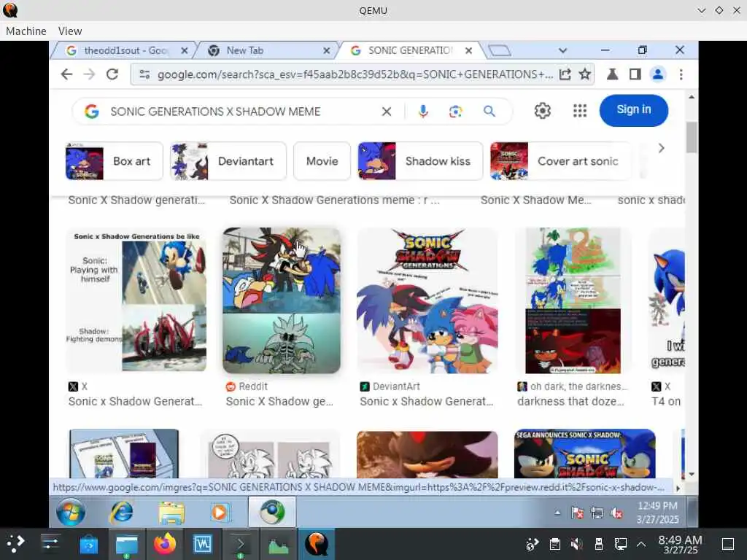Open host terminal taskbar icon
This screenshot has height=560, width=747.
[240, 544]
